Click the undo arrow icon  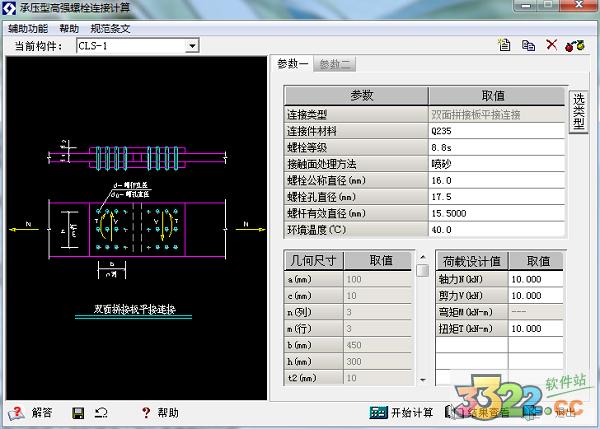[x=101, y=413]
